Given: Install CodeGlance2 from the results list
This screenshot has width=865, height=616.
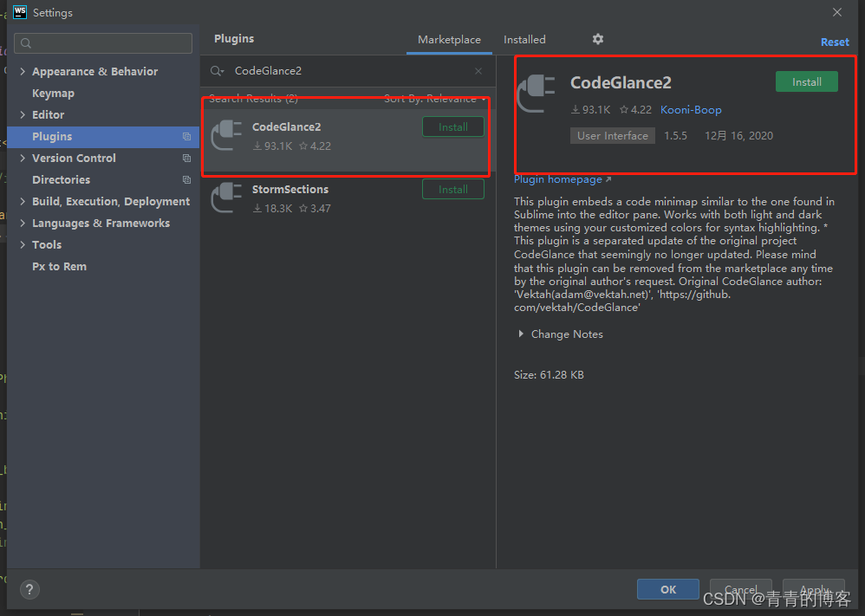Looking at the screenshot, I should pos(453,126).
